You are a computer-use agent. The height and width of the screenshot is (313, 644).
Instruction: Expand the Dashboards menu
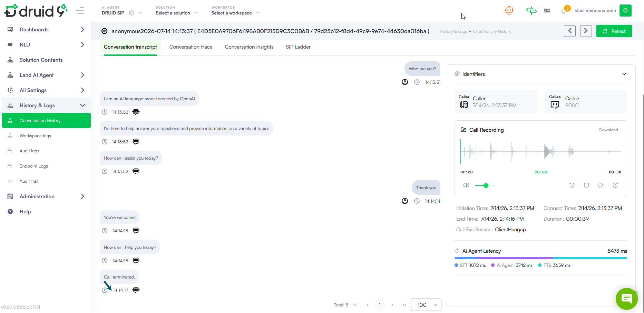(x=46, y=30)
